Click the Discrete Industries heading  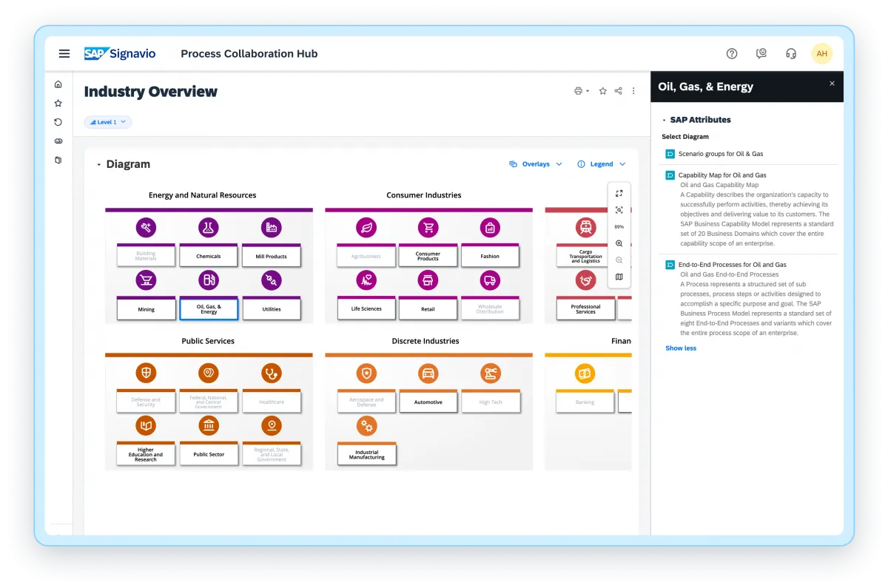(425, 341)
